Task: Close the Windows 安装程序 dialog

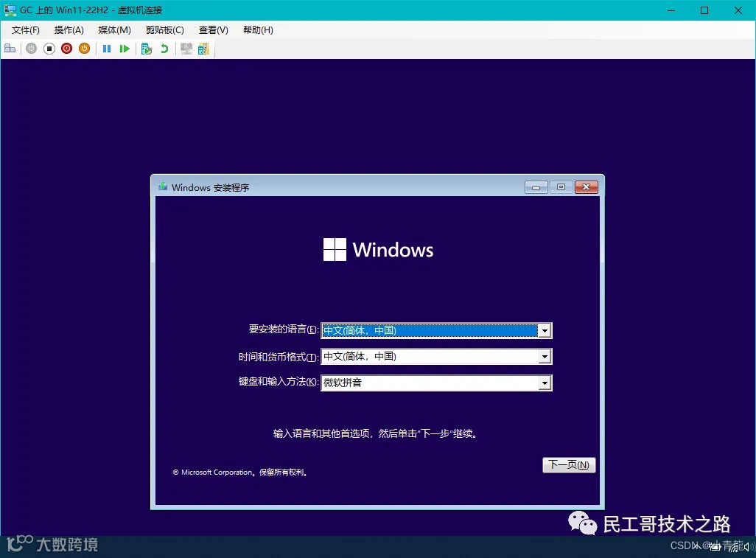Action: point(587,187)
